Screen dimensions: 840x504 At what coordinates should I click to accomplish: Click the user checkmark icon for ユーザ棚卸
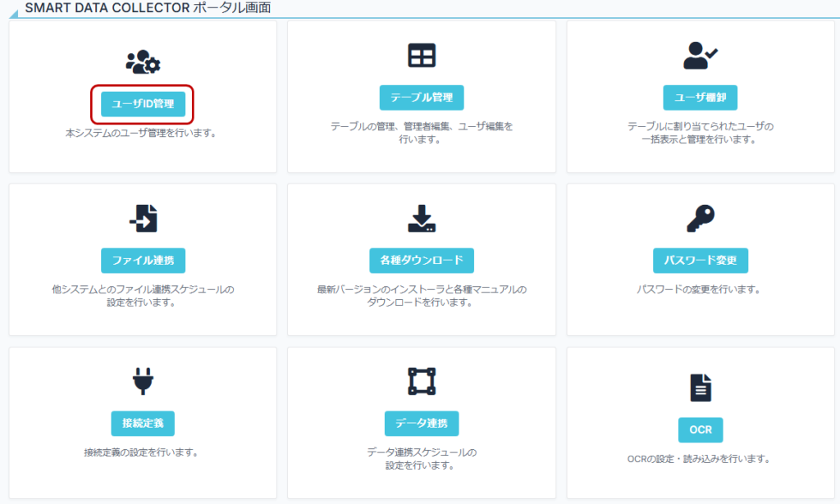700,54
